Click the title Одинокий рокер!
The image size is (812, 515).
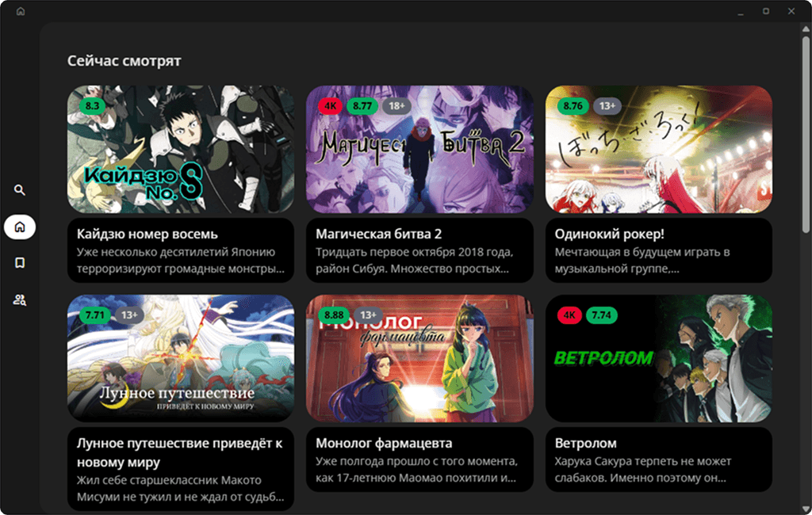click(x=609, y=234)
